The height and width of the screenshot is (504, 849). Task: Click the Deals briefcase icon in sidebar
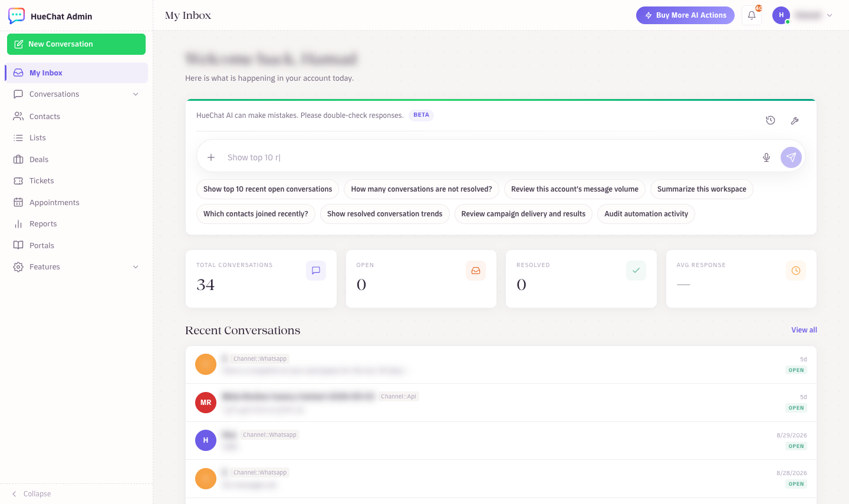point(18,159)
